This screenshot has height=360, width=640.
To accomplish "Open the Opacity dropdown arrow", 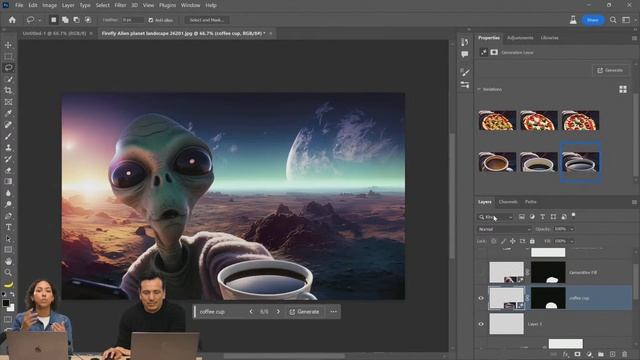I will click(572, 229).
